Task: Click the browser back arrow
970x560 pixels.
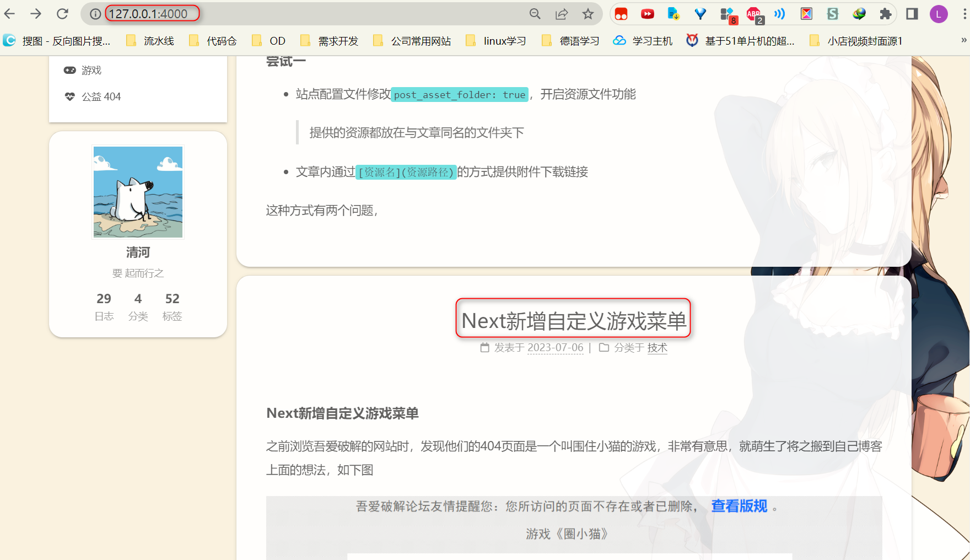Action: 10,14
